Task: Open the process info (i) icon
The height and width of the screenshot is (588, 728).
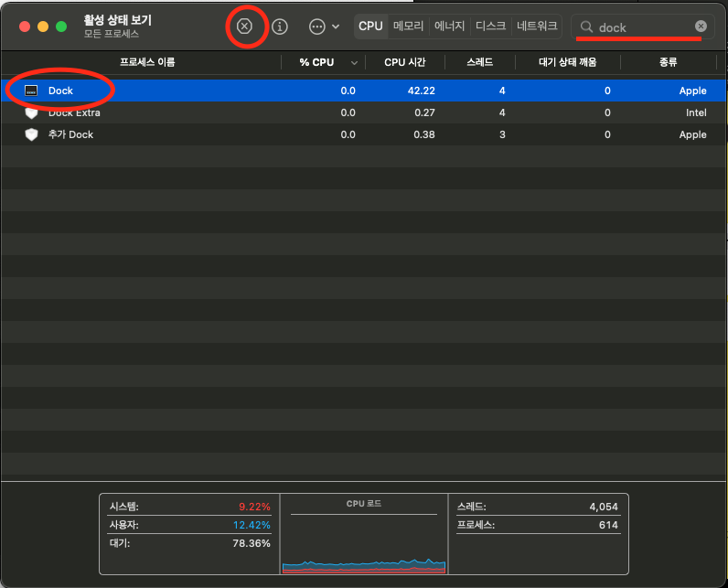Action: point(280,27)
